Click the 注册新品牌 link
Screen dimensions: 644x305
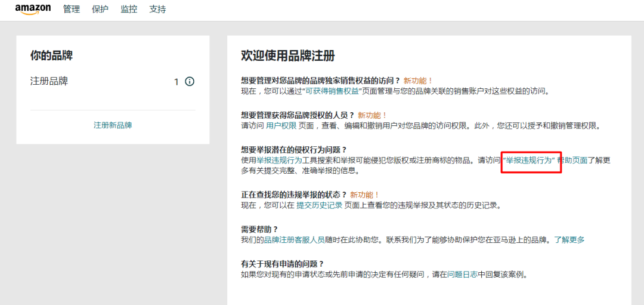coord(113,125)
